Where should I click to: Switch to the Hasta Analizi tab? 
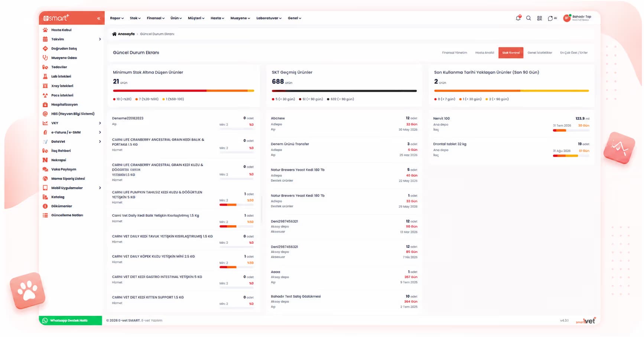click(x=485, y=53)
